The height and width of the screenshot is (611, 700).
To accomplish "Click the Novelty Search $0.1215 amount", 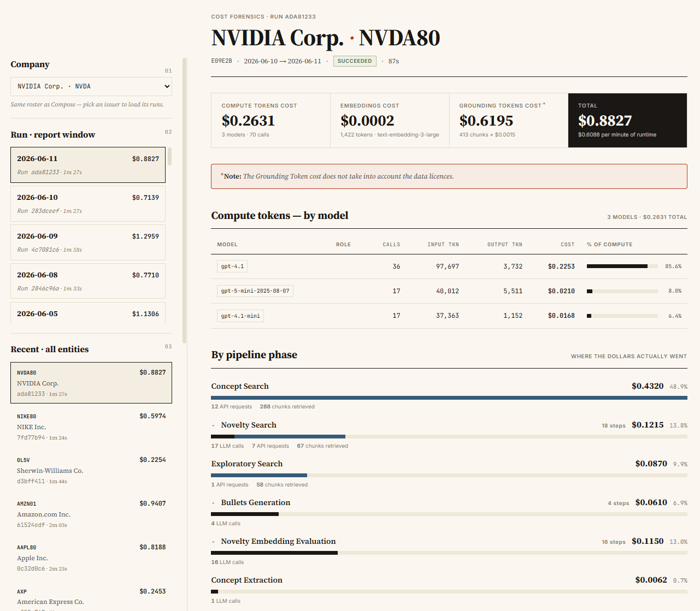I will (648, 425).
